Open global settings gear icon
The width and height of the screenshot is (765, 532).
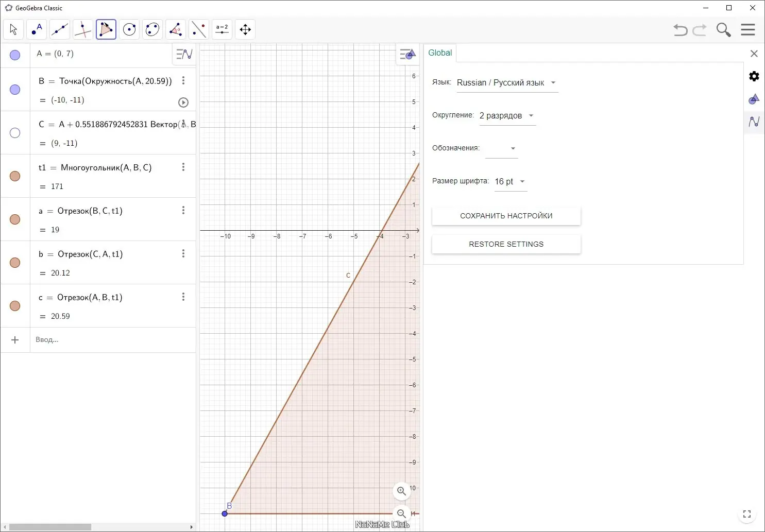[754, 76]
